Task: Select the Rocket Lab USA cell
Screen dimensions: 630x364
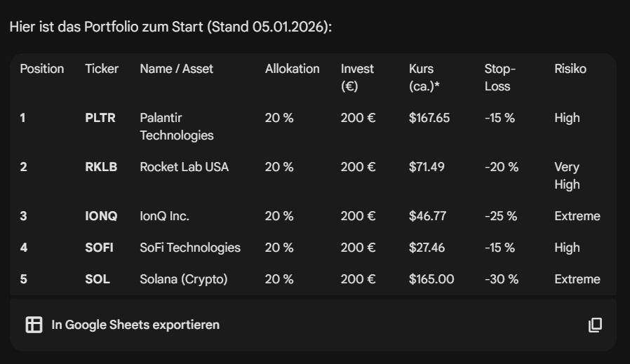Action: coord(184,167)
